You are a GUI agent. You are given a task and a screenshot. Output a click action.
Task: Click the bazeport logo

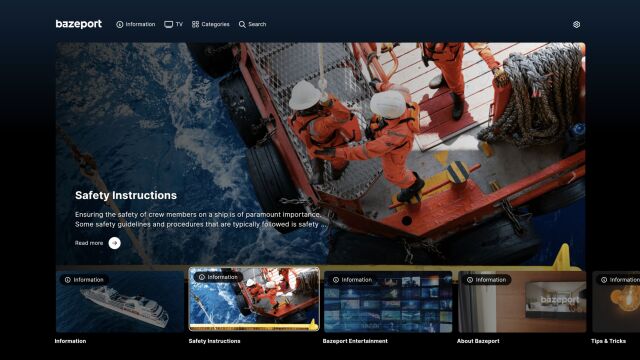[x=79, y=24]
